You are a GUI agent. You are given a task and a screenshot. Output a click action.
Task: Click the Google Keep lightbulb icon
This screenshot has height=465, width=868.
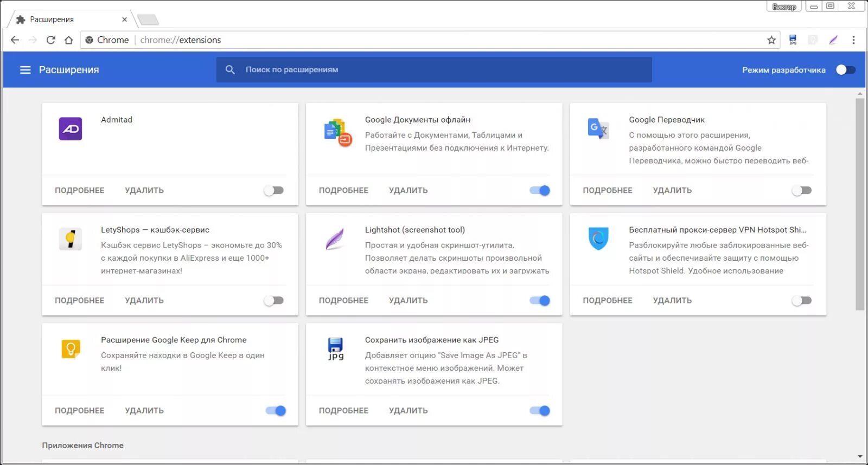tap(71, 349)
